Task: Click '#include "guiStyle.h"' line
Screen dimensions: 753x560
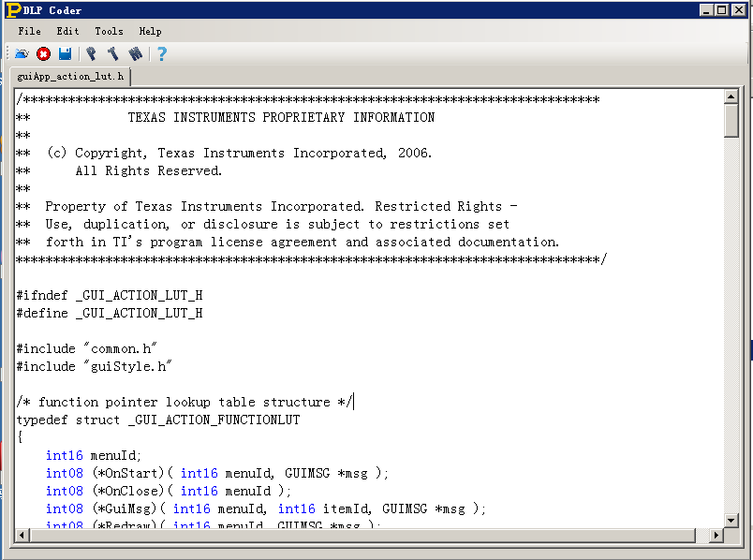Action: 94,366
